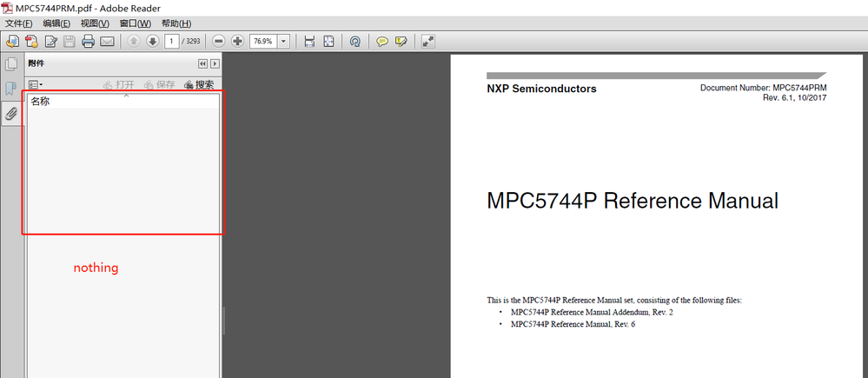Click the page number input field
The width and height of the screenshot is (868, 378).
172,41
